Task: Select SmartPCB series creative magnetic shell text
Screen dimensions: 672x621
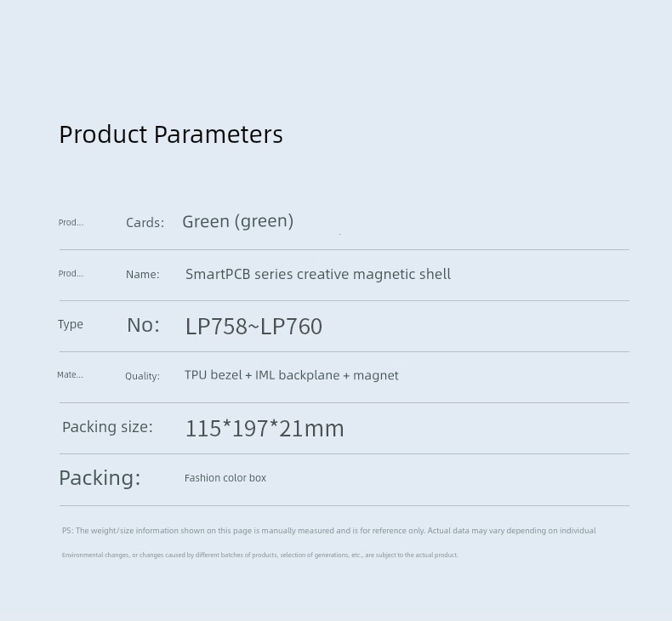Action: [318, 274]
